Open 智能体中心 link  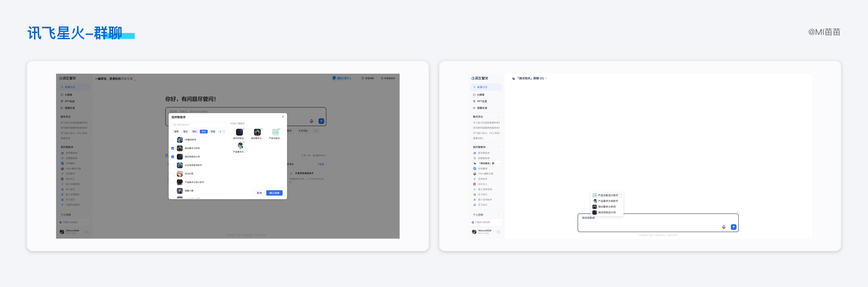pyautogui.click(x=319, y=156)
